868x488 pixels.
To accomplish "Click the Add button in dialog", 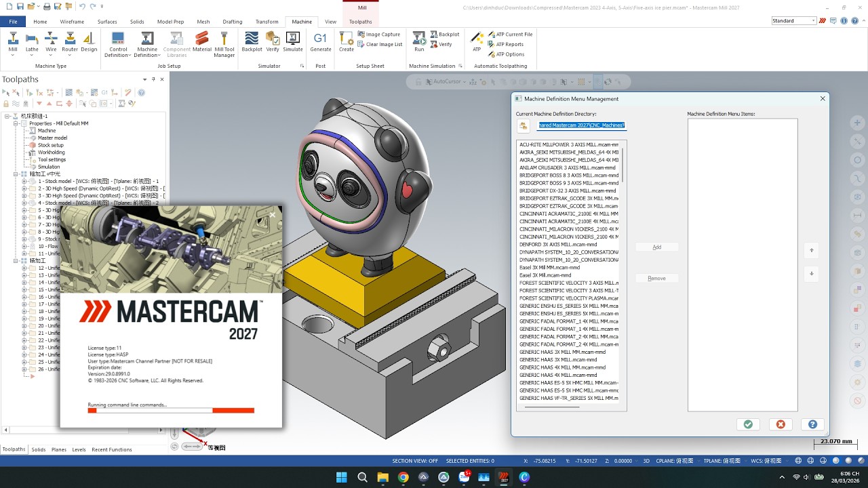I will [x=656, y=247].
